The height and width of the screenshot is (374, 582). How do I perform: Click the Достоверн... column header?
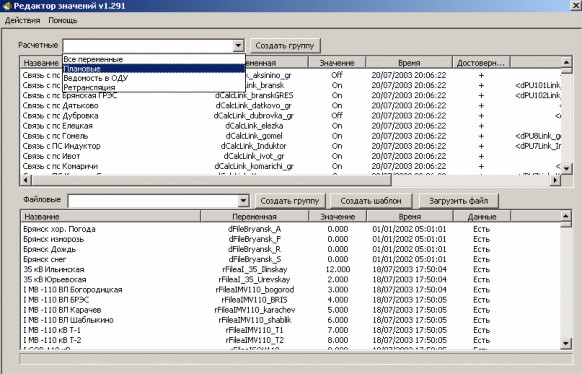pos(481,63)
